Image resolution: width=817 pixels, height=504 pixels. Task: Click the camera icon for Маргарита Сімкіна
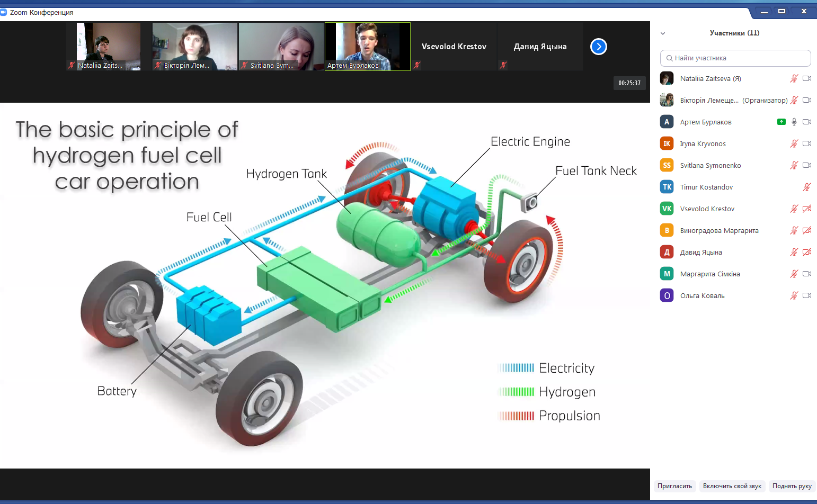coord(807,274)
